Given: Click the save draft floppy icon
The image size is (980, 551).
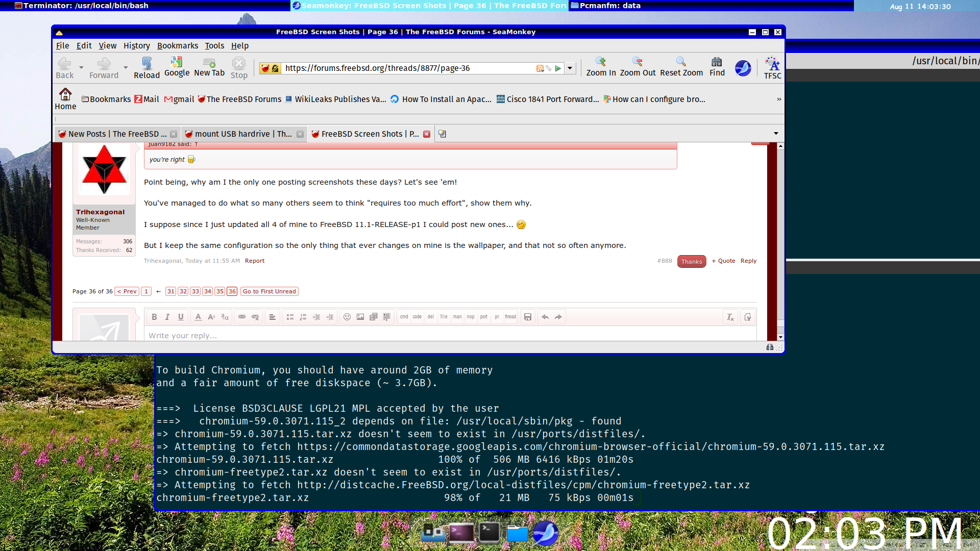Looking at the screenshot, I should [528, 317].
